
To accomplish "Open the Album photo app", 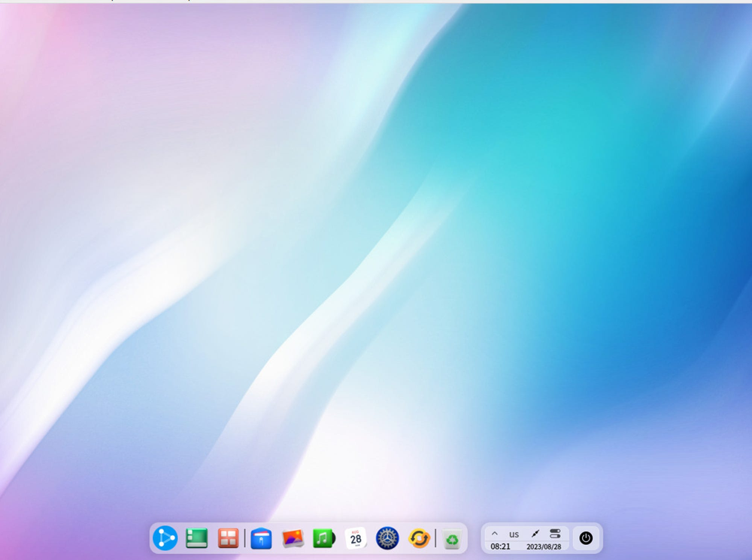I will pos(293,538).
